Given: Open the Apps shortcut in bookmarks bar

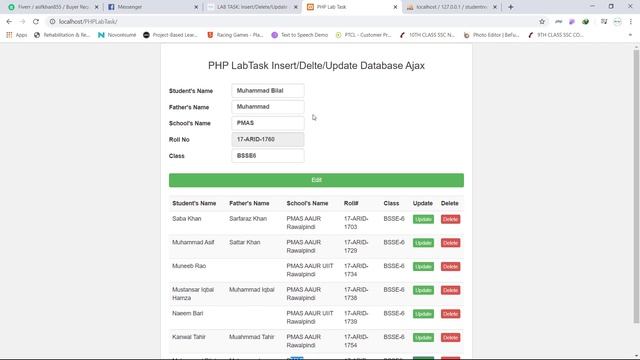Looking at the screenshot, I should pyautogui.click(x=17, y=35).
